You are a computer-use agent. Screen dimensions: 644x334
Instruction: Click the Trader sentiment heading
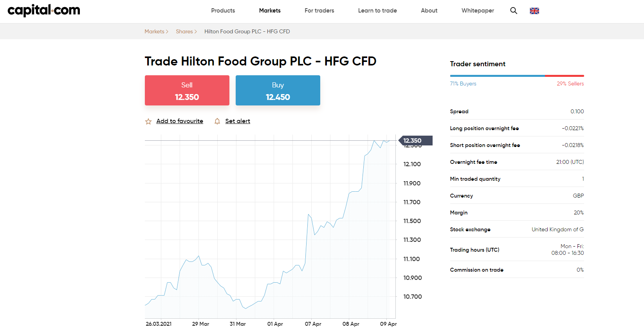[x=478, y=64]
